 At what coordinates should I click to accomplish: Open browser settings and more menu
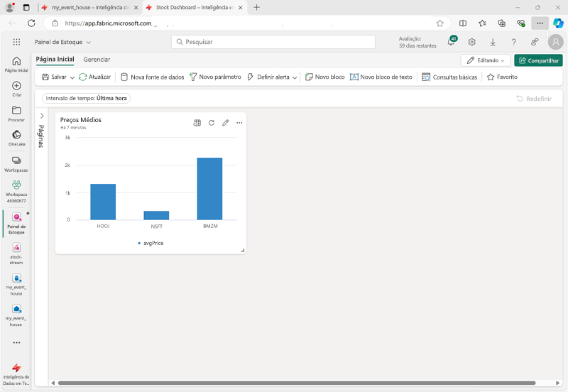coord(540,23)
